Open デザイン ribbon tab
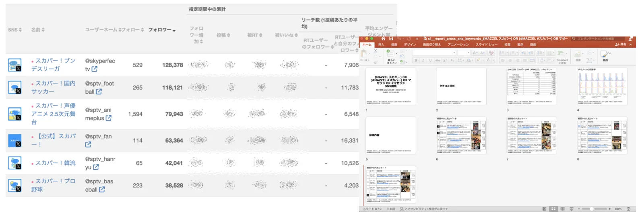 [410, 45]
